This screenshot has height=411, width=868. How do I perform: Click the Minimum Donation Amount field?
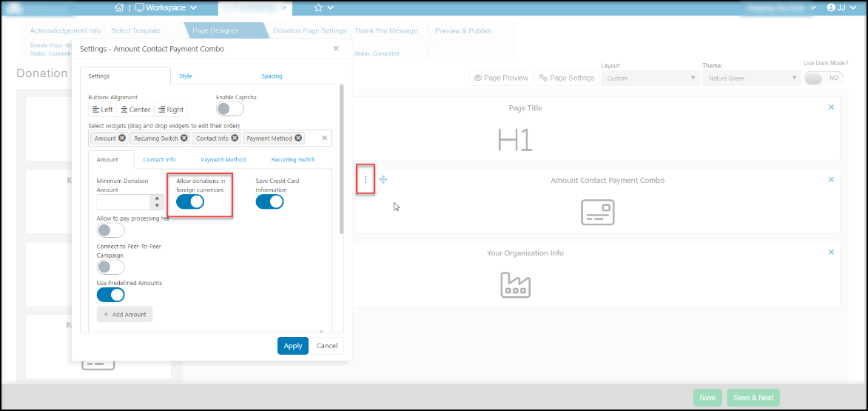click(x=123, y=202)
